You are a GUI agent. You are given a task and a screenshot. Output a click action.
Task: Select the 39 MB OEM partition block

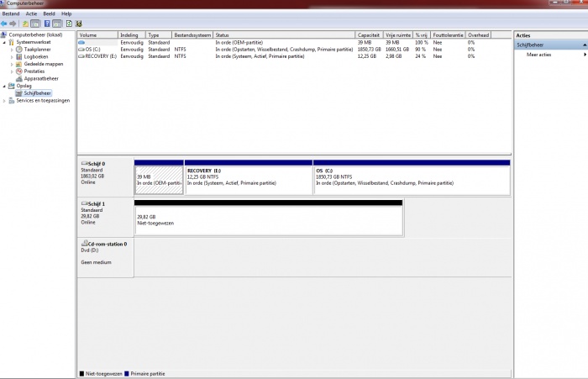[159, 180]
